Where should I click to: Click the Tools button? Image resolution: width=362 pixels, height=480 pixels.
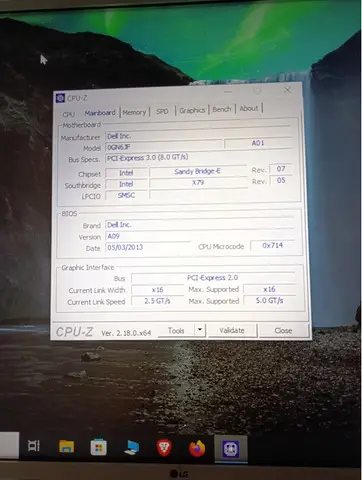tap(176, 331)
